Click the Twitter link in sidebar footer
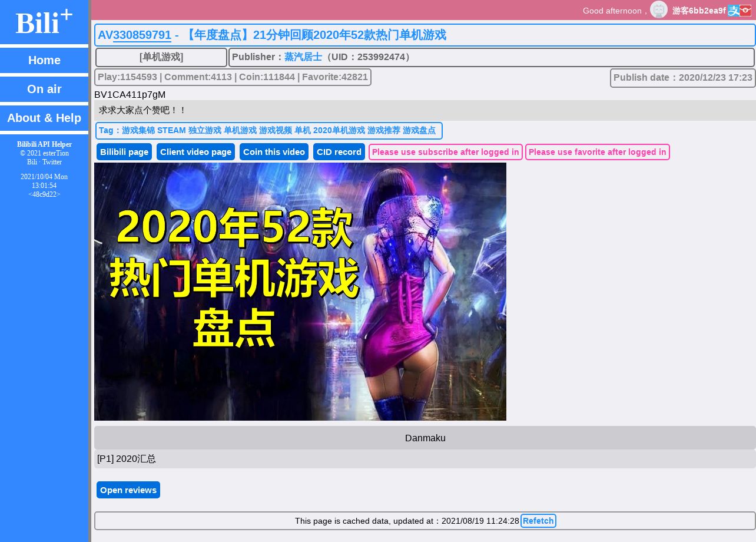The height and width of the screenshot is (542, 756). pyautogui.click(x=52, y=162)
